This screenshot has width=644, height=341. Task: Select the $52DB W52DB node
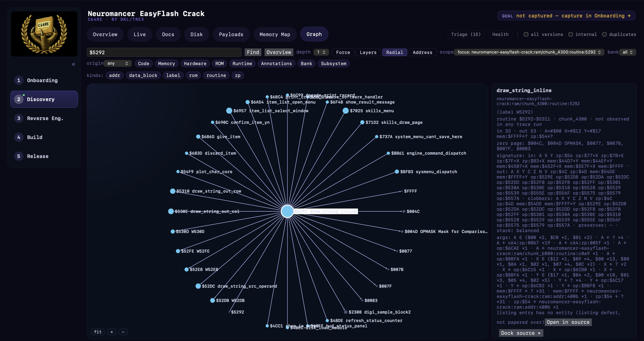tap(213, 300)
